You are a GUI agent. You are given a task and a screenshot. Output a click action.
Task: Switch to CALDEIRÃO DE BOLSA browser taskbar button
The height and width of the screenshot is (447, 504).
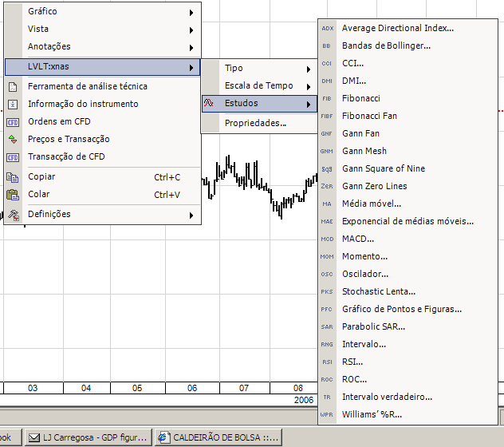tap(219, 437)
